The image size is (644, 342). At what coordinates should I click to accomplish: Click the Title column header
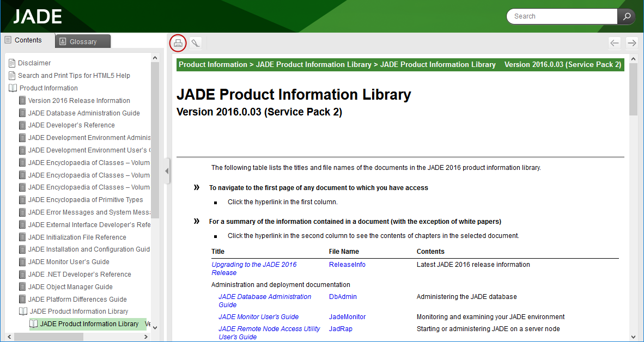[218, 252]
